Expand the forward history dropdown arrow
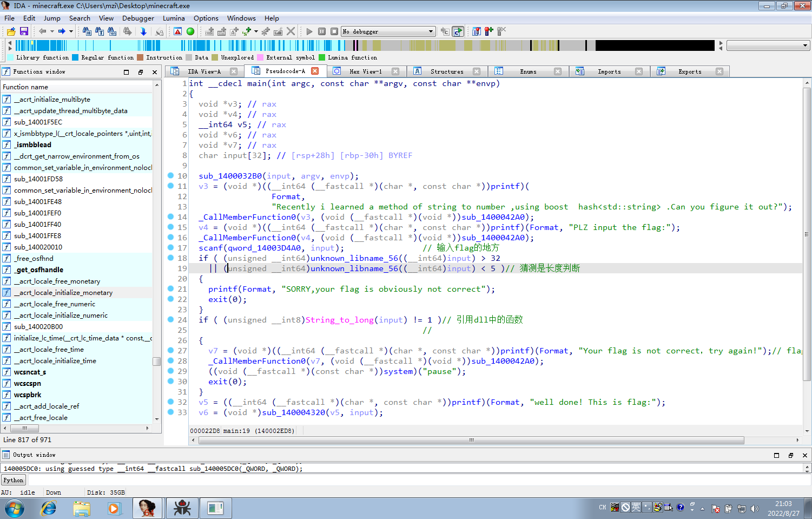The width and height of the screenshot is (812, 519). [x=71, y=31]
